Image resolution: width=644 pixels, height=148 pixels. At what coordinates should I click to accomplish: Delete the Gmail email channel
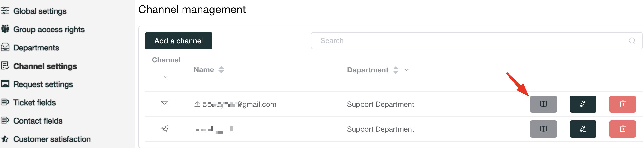pos(623,104)
